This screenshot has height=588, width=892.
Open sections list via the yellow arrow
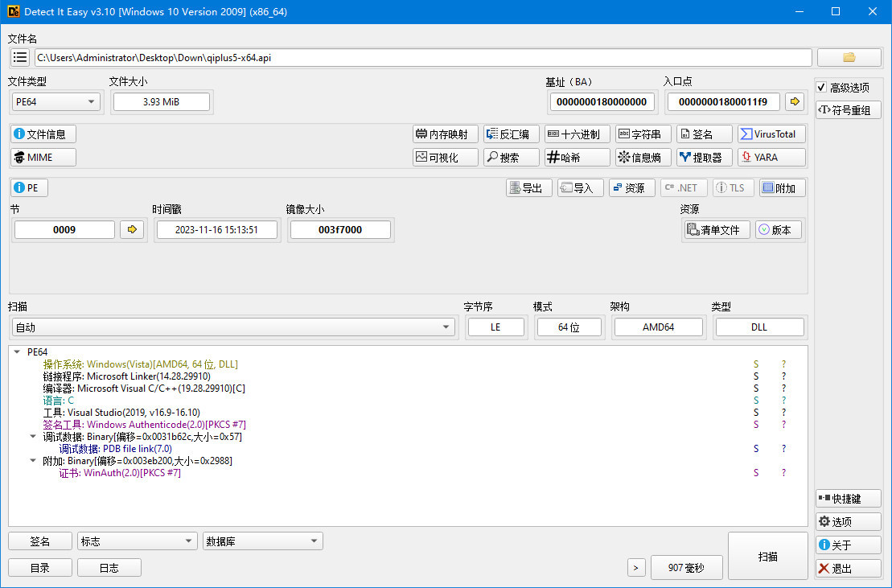131,229
